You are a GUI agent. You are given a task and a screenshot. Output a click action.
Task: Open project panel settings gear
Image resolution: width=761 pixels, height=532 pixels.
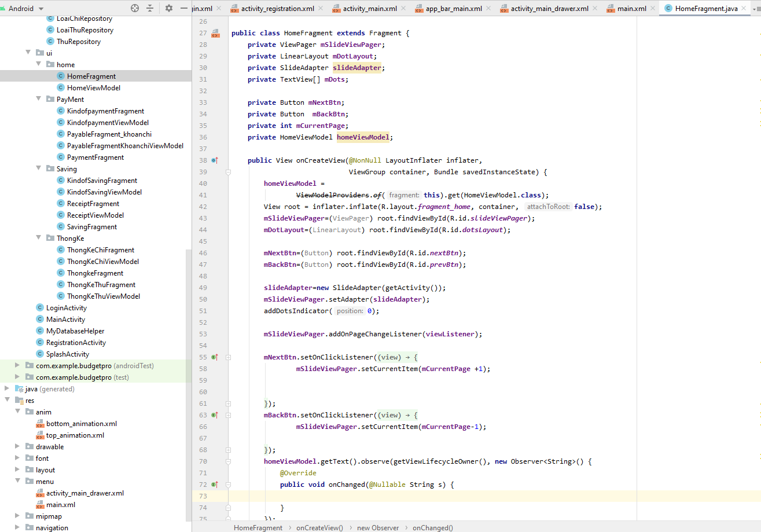coord(169,8)
